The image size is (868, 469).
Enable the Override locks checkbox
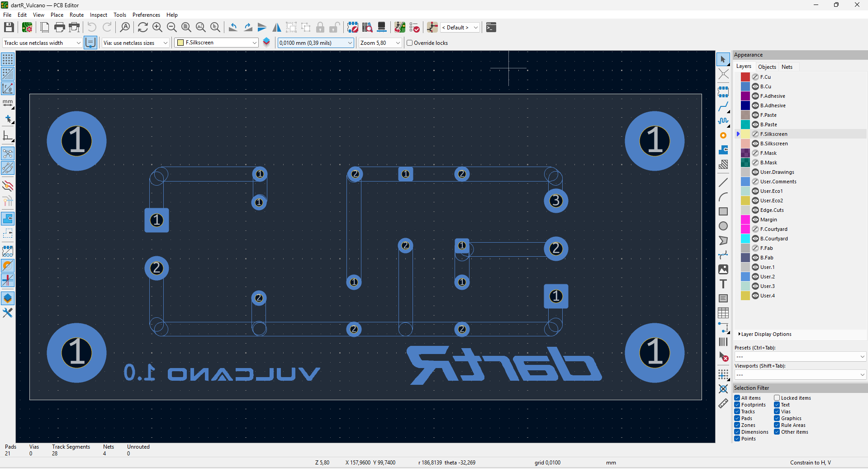(x=409, y=43)
